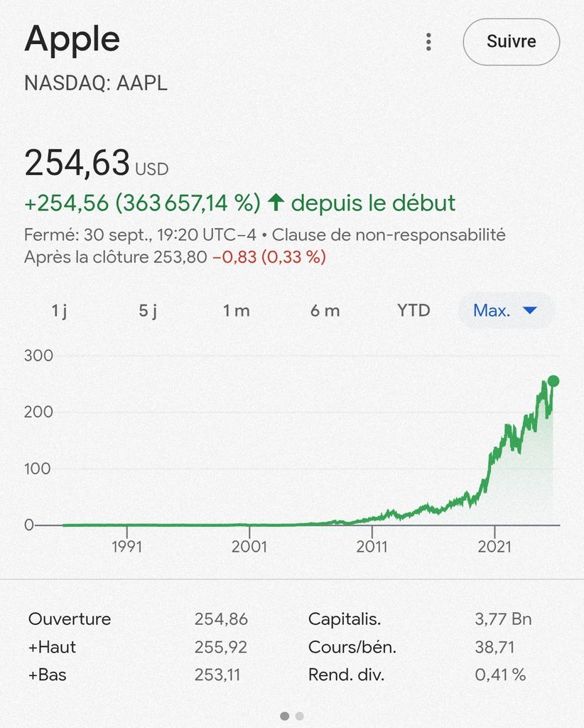Image resolution: width=584 pixels, height=728 pixels.
Task: Click the green endpoint dot on chart
Action: 553,381
